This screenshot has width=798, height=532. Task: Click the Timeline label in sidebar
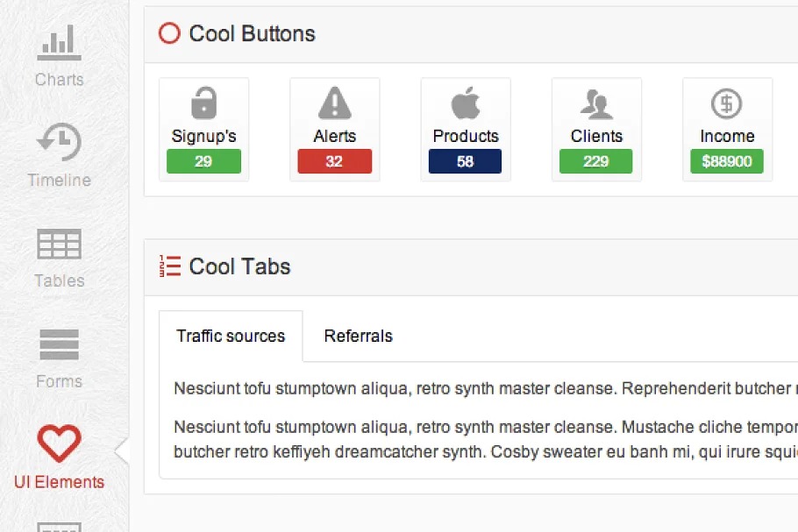tap(59, 181)
